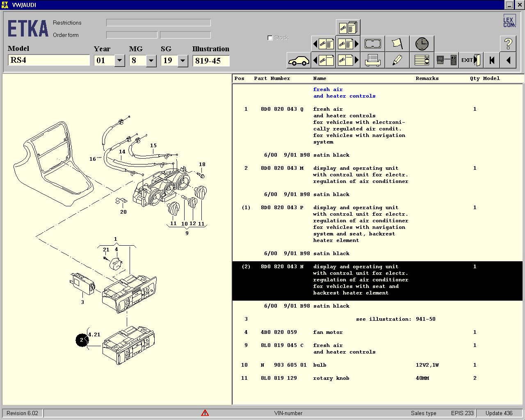Click the 'see illustration: 941-50' reference
The height and width of the screenshot is (420, 525).
point(396,319)
